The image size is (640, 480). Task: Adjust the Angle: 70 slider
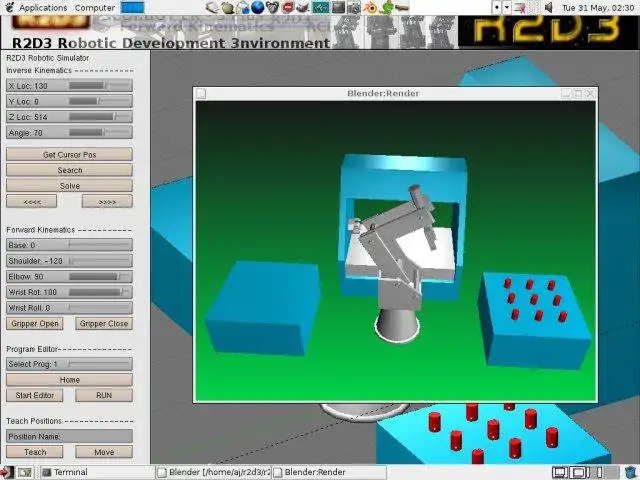pyautogui.click(x=69, y=133)
